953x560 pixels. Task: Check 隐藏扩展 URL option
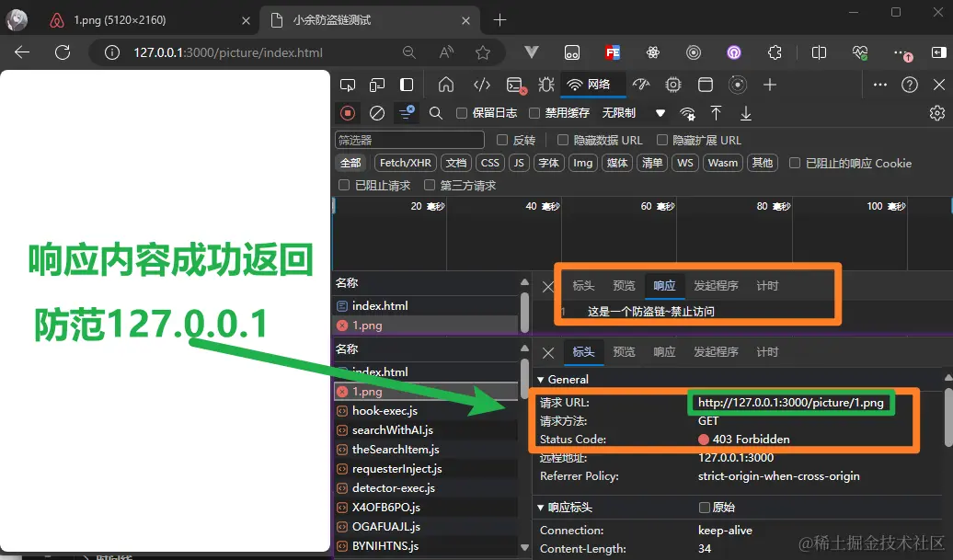[662, 141]
